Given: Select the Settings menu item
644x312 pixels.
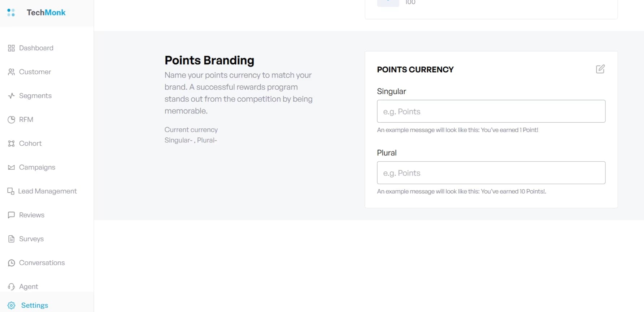Looking at the screenshot, I should [35, 305].
